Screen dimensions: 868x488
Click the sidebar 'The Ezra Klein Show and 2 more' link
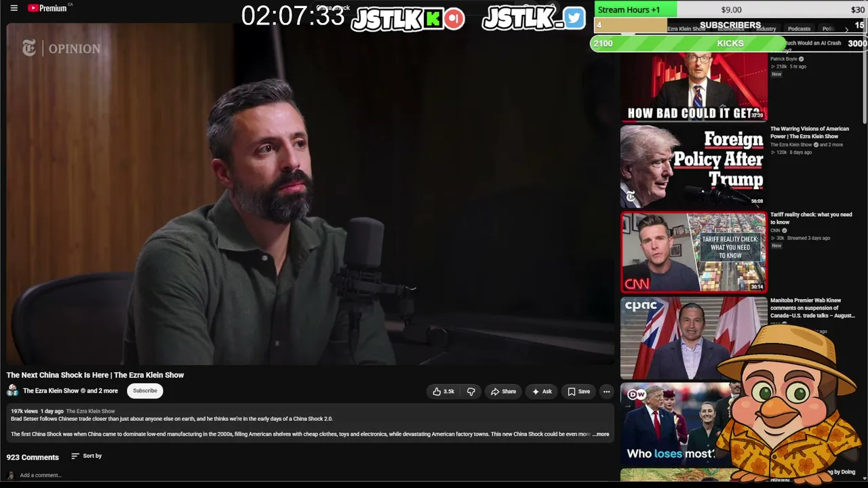point(806,144)
